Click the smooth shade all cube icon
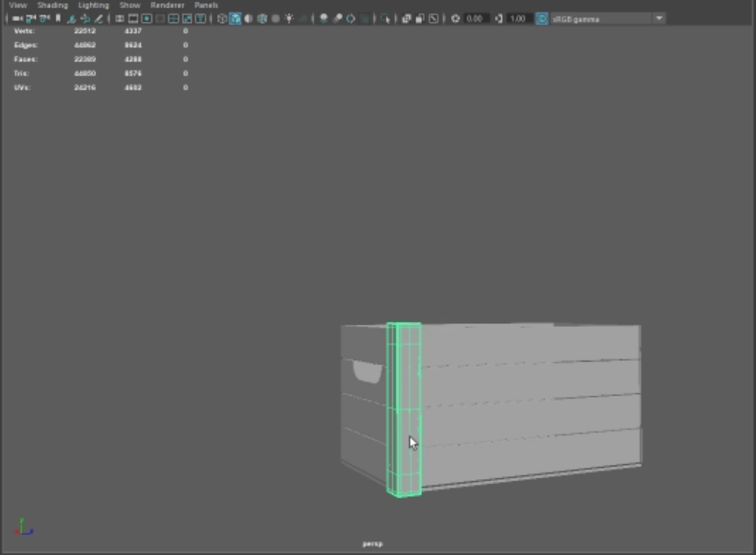This screenshot has height=555, width=756. click(x=236, y=19)
